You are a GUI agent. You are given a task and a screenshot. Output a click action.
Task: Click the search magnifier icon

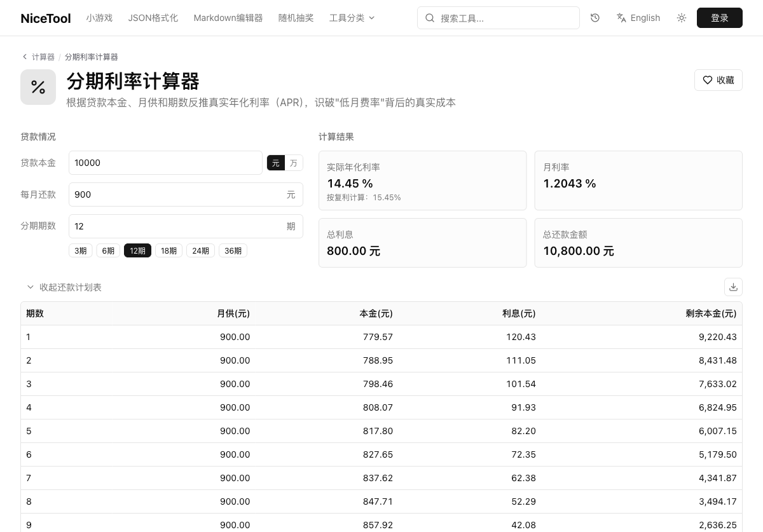[430, 18]
